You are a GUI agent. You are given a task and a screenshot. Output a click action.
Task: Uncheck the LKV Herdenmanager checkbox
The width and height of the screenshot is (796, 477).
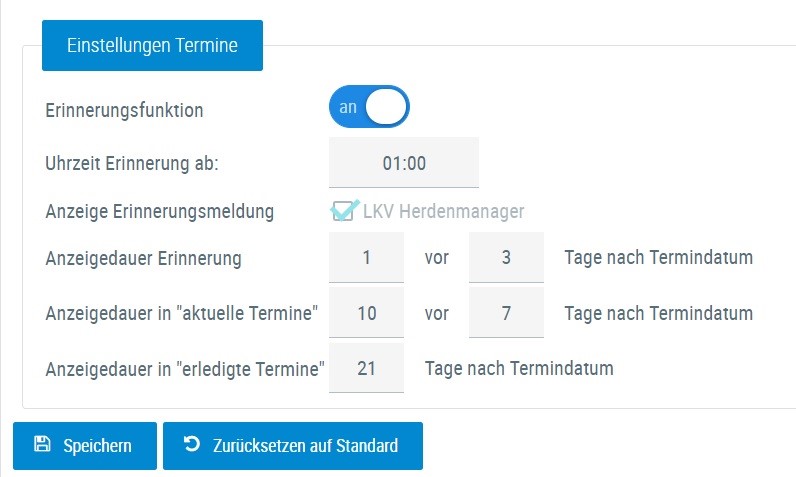[343, 211]
